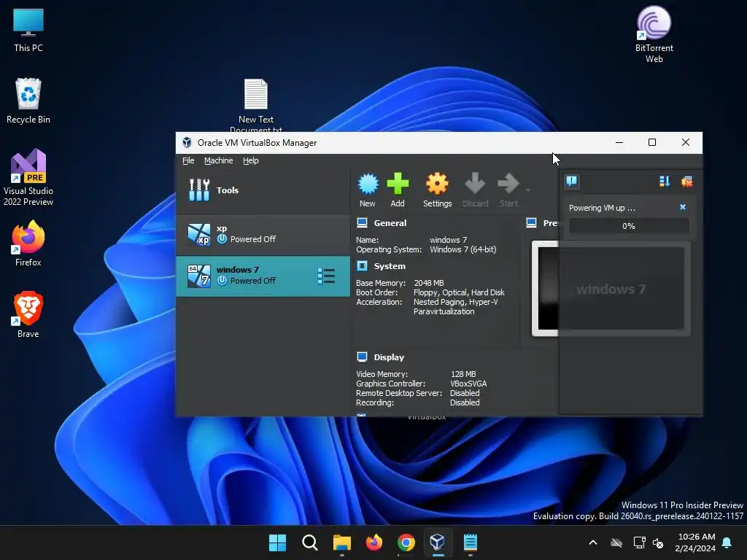Open taskbar Search
747x560 pixels.
(x=309, y=542)
